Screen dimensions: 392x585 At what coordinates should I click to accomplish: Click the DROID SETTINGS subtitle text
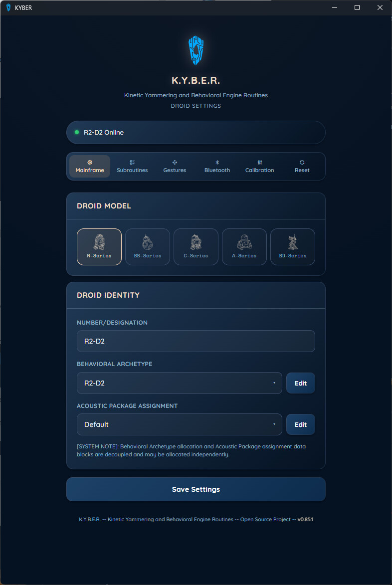tap(196, 106)
